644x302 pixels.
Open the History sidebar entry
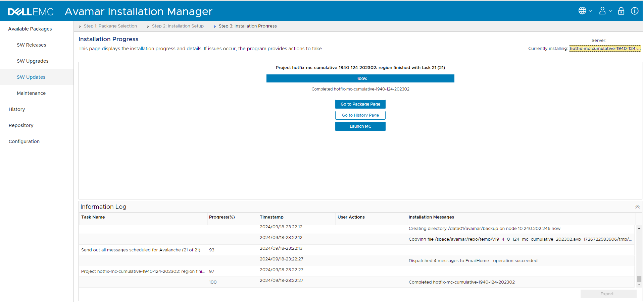pyautogui.click(x=16, y=109)
